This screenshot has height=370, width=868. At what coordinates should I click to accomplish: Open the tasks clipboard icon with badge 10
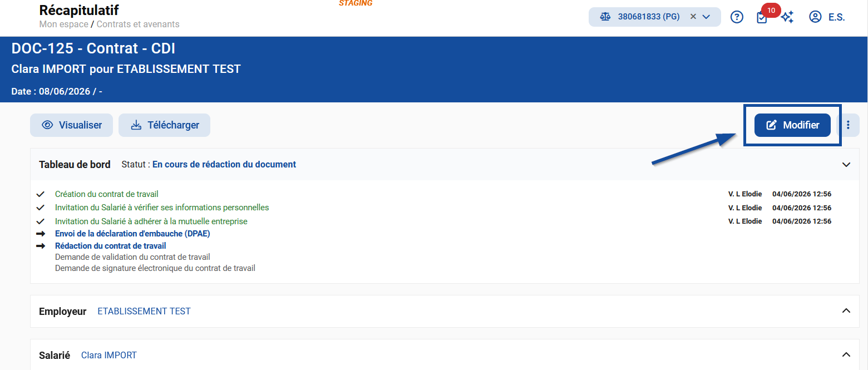tap(762, 18)
